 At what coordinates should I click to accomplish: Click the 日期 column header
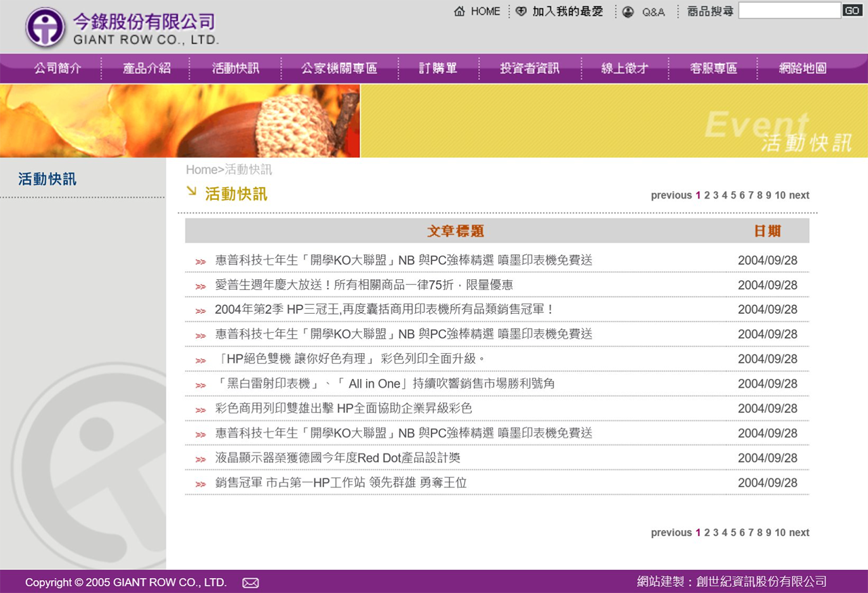click(x=768, y=231)
